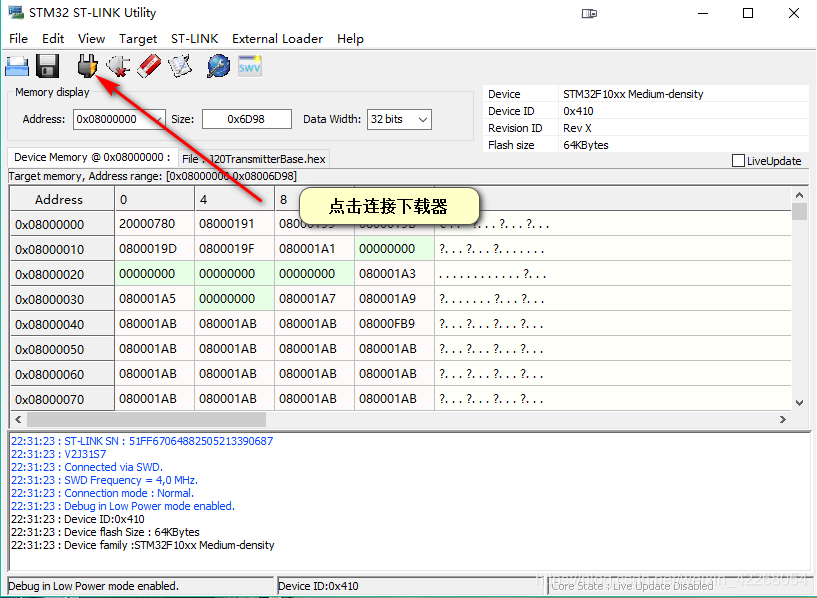
Task: Click the status bar Device ID:0x410 entry
Action: (318, 586)
